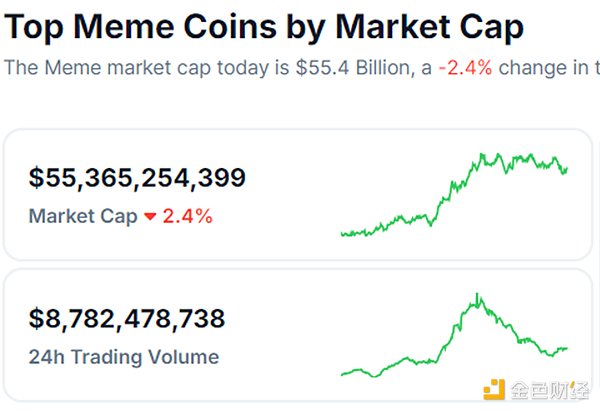Click the green market cap sparkline chart
Image resolution: width=600 pixels, height=411 pixels.
(x=455, y=195)
